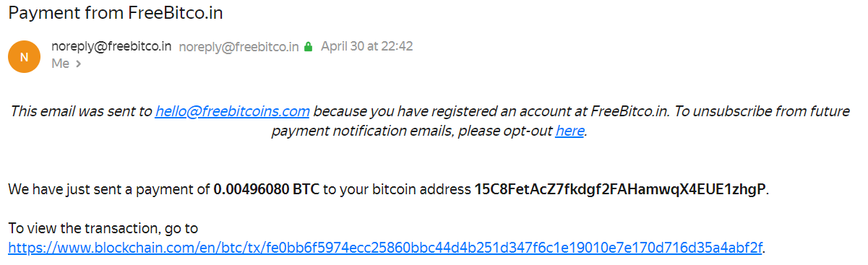Click the This email was sent to text
868x265 pixels.
tap(81, 112)
